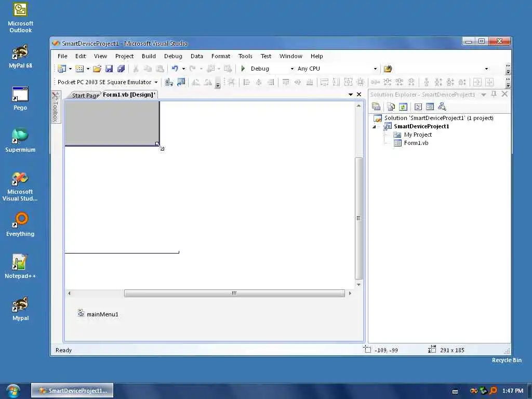Start debugging with the green play icon
The height and width of the screenshot is (399, 532).
click(243, 69)
